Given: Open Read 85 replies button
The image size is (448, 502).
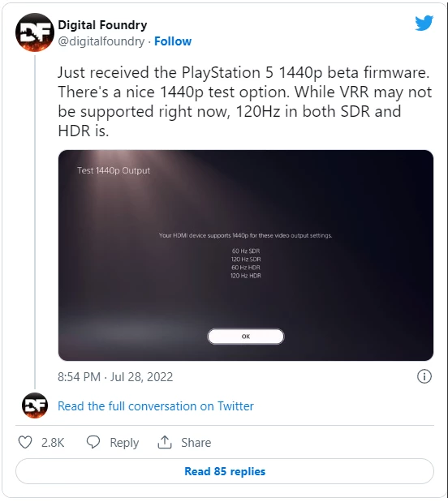Looking at the screenshot, I should point(225,471).
